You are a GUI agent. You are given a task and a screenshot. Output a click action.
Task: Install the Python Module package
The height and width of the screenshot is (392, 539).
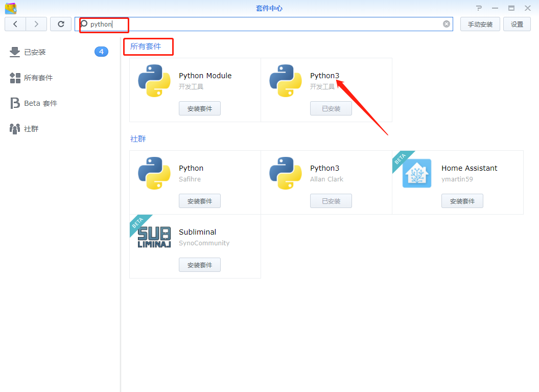199,108
